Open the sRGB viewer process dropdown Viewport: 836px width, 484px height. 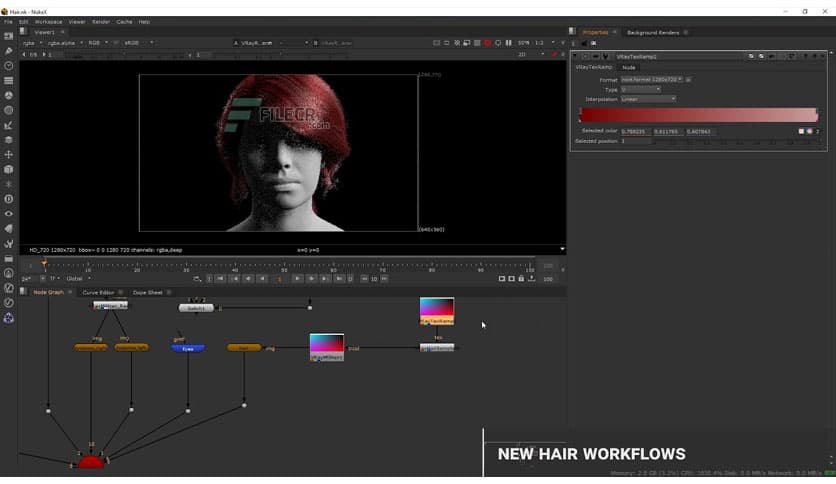138,43
